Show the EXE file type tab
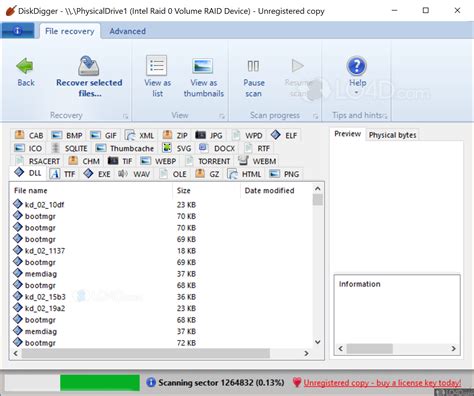The image size is (474, 396). pos(97,174)
